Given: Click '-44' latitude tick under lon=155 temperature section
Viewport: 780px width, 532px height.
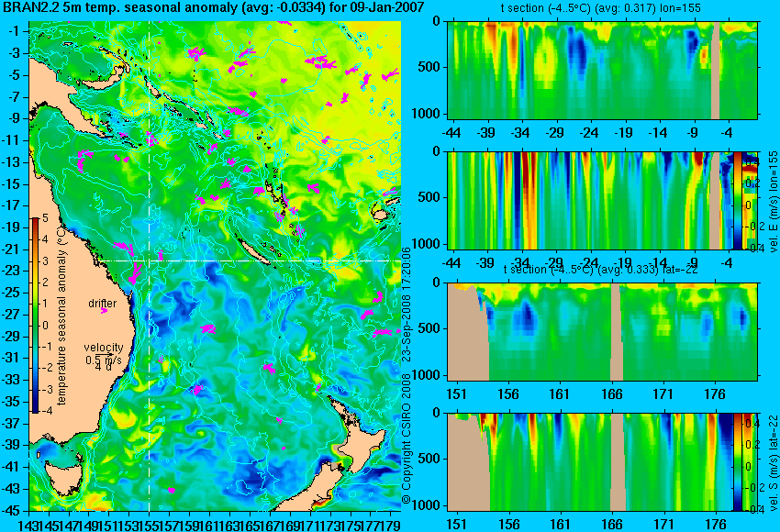Looking at the screenshot, I should tap(452, 133).
